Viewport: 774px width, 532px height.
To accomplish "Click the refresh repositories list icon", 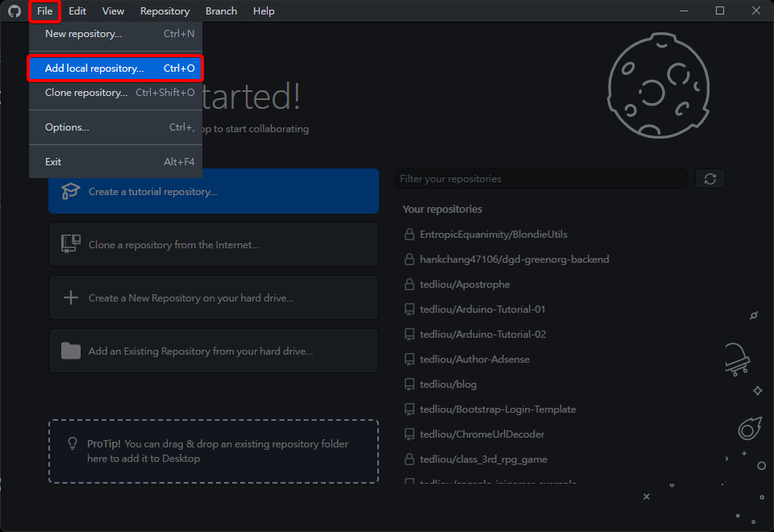I will [x=709, y=179].
